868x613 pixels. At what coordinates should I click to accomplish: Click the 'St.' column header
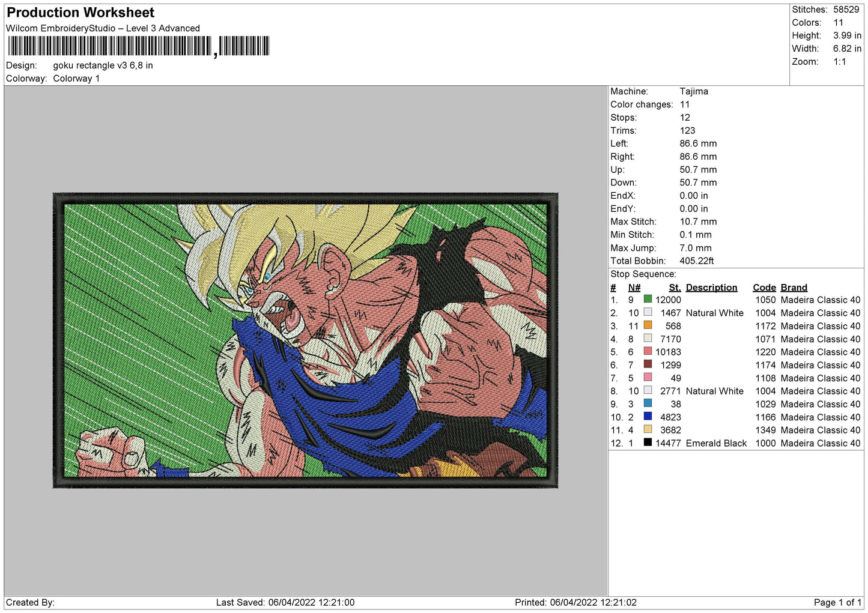[x=675, y=288]
